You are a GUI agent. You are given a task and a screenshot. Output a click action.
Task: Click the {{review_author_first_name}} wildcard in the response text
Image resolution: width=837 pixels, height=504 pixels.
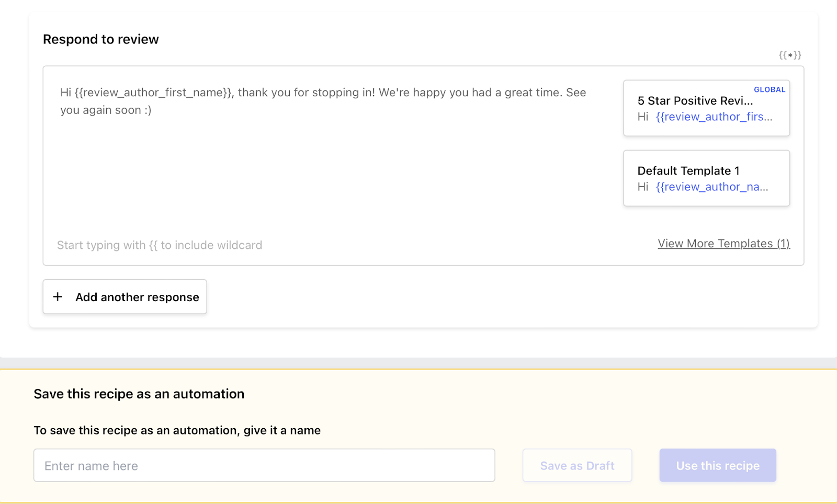pos(153,93)
